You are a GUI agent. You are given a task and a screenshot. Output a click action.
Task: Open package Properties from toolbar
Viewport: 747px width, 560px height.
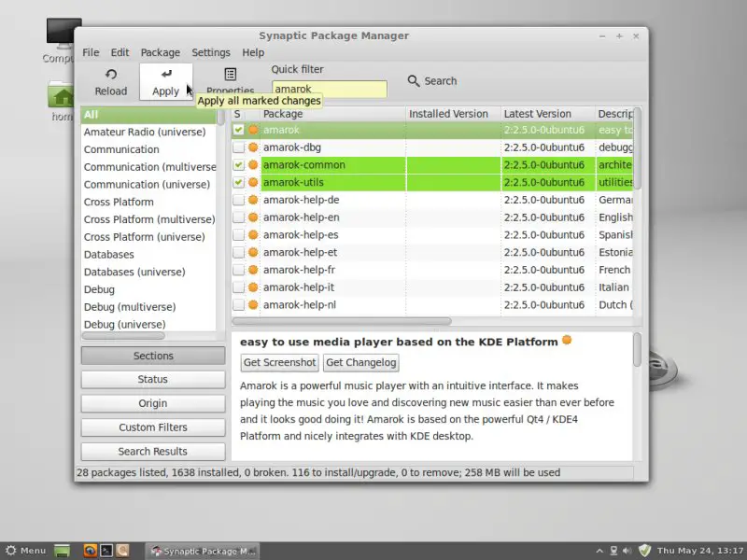coord(231,81)
